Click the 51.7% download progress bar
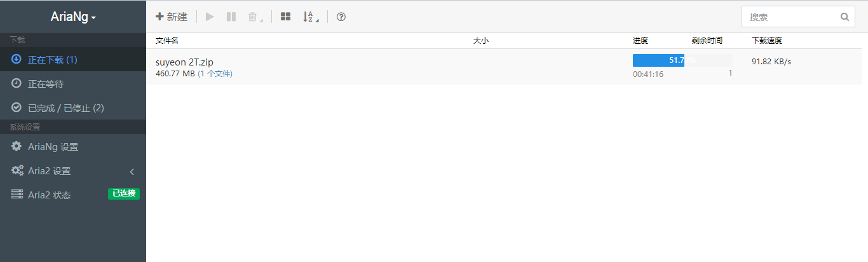The image size is (868, 262). (682, 60)
